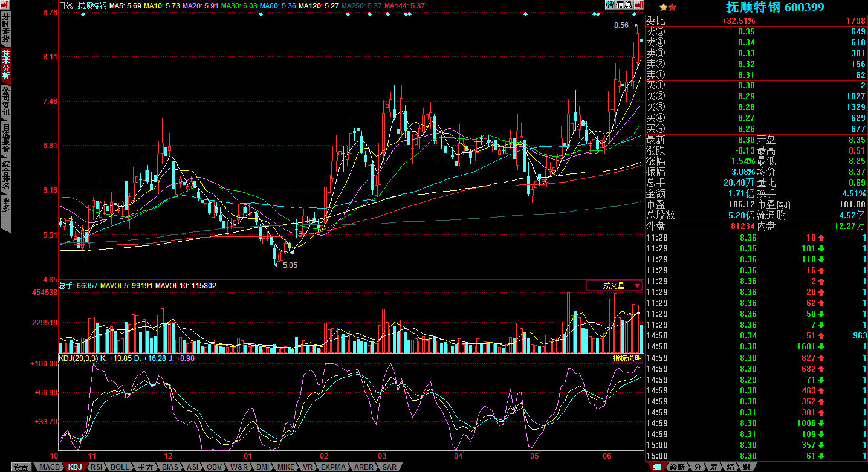
Task: Click 卖⑤ ask price 8.35
Action: click(747, 31)
